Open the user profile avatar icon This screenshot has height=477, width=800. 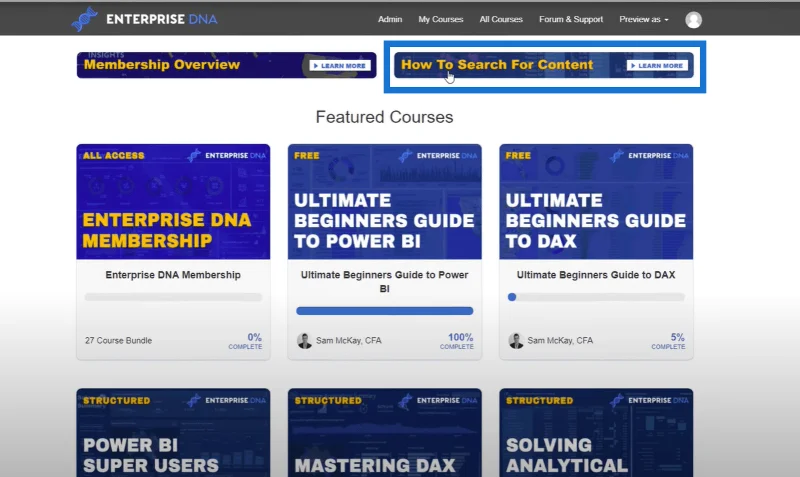click(693, 19)
